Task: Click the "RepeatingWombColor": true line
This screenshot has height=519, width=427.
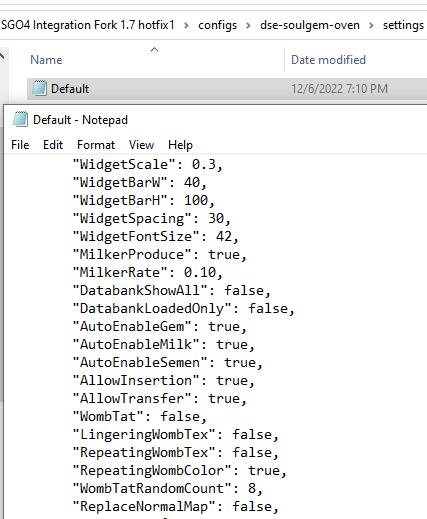Action: (180, 470)
